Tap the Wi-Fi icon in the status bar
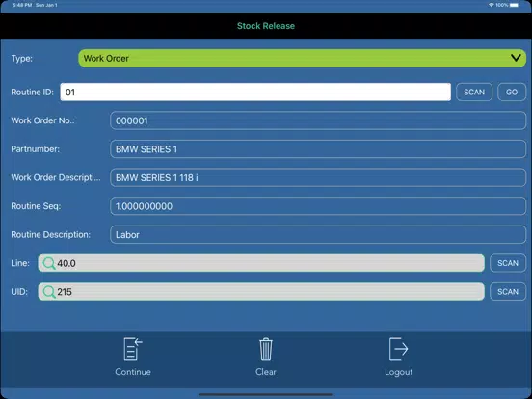 [x=491, y=5]
